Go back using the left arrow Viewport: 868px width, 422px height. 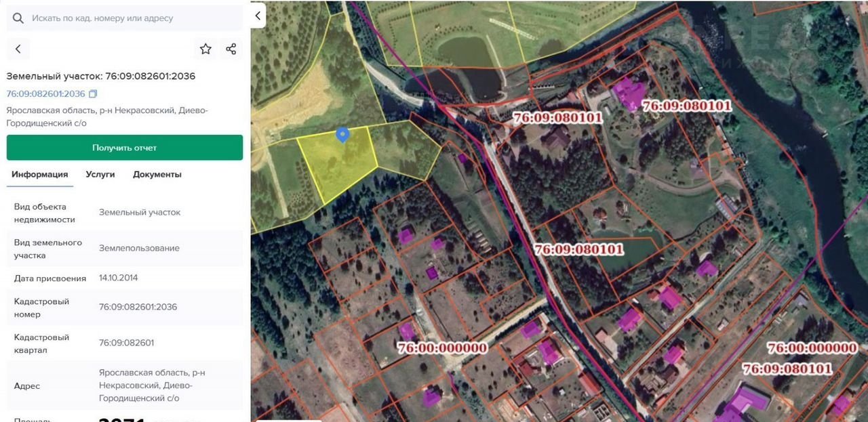point(18,49)
